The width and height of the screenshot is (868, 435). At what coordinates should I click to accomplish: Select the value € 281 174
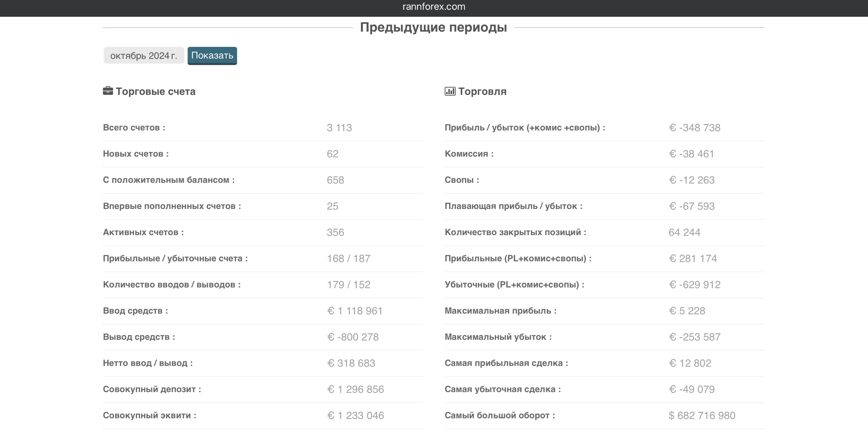click(693, 258)
